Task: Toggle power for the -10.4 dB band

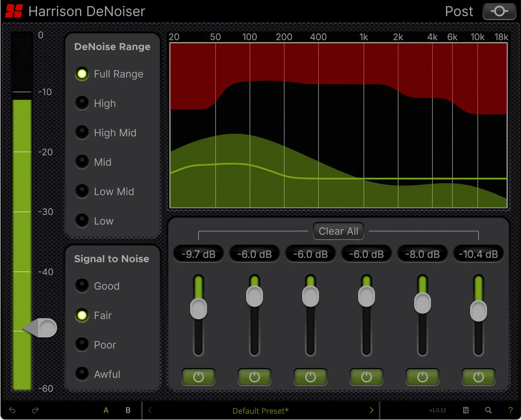Action: tap(479, 377)
